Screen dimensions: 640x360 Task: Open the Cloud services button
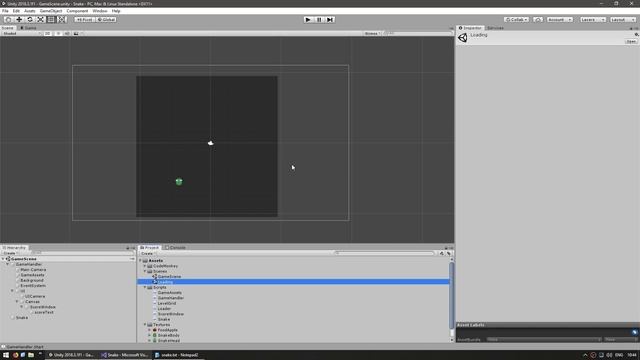click(x=538, y=20)
